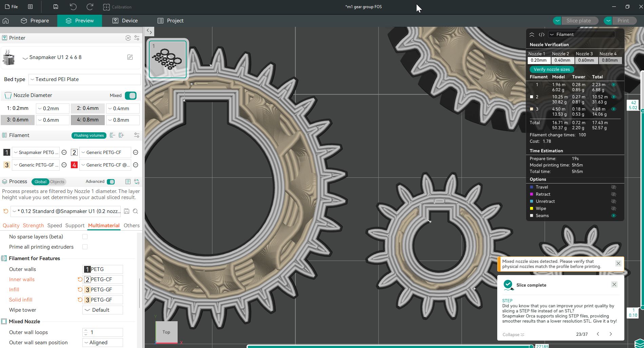The image size is (644, 348).
Task: Toggle the Advanced process settings switch
Action: point(111,182)
